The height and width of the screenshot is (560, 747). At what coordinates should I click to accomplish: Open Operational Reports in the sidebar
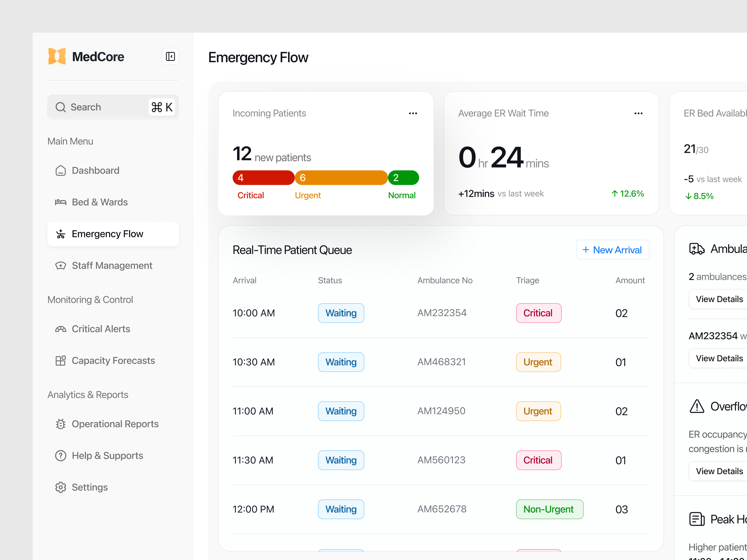coord(113,424)
